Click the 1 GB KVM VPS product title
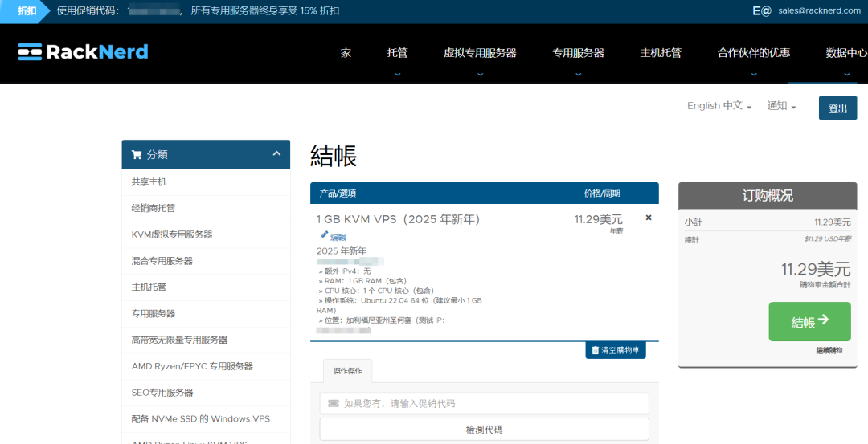Screen dimensions: 868x444 [399, 219]
